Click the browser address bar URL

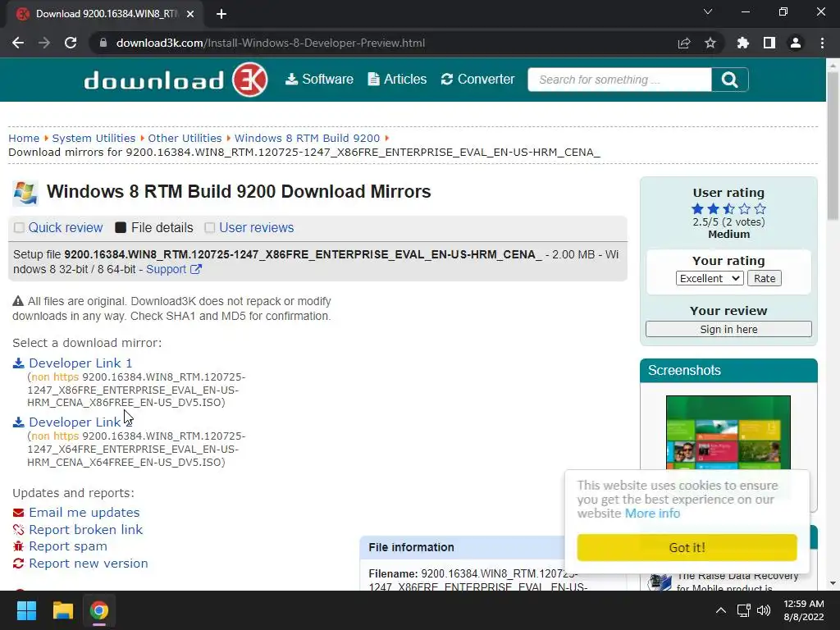point(271,43)
